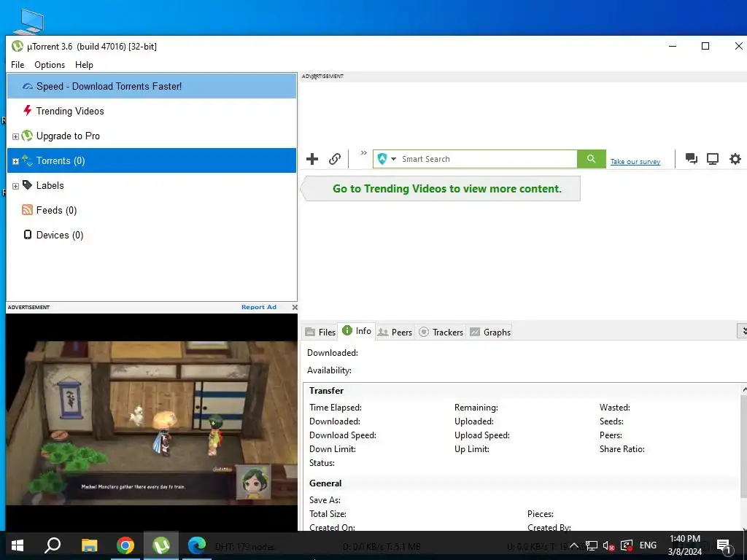Screen dimensions: 747x560
Task: Open File Explorer from the taskbar
Action: [89, 545]
